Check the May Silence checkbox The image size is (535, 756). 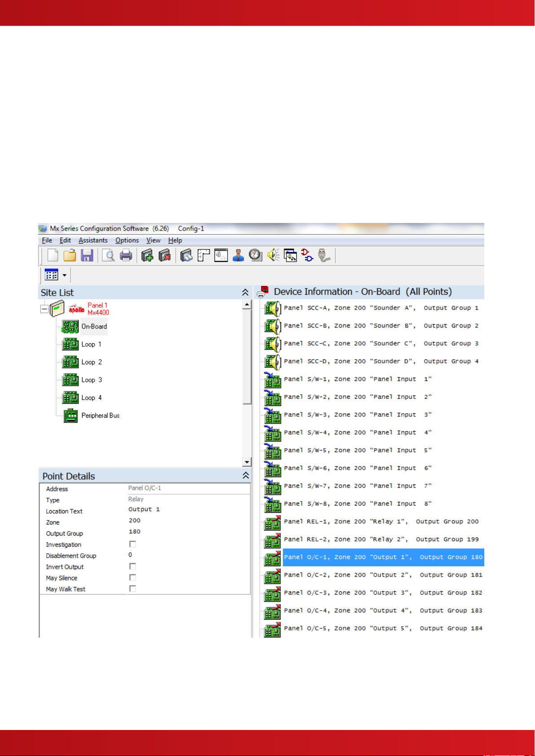point(132,578)
